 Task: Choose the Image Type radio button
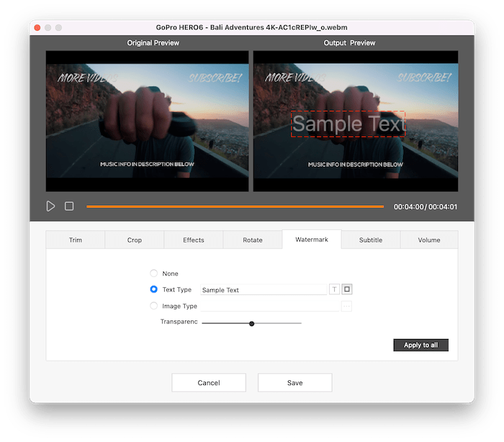click(x=153, y=306)
